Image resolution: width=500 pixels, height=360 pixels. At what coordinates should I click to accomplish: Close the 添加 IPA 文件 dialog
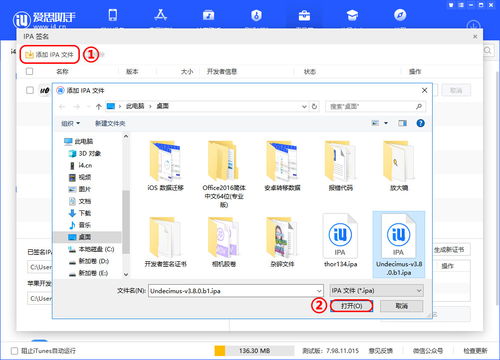tap(424, 90)
